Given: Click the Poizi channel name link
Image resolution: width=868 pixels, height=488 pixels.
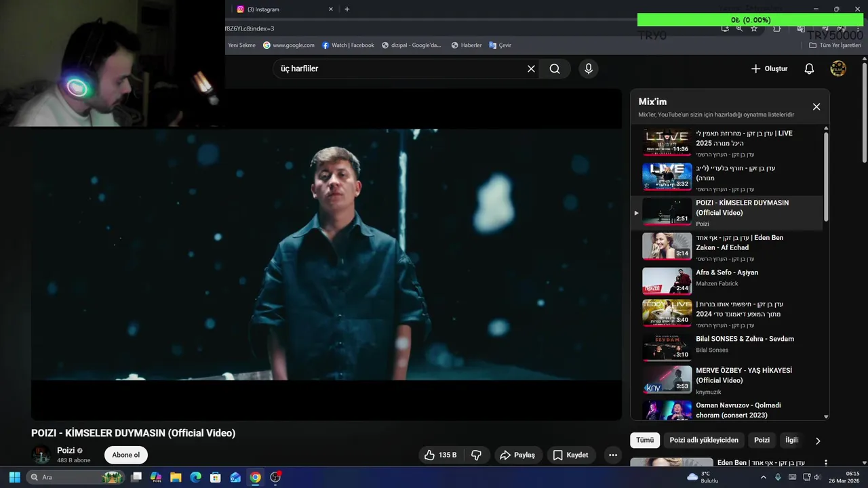Looking at the screenshot, I should coord(66,450).
